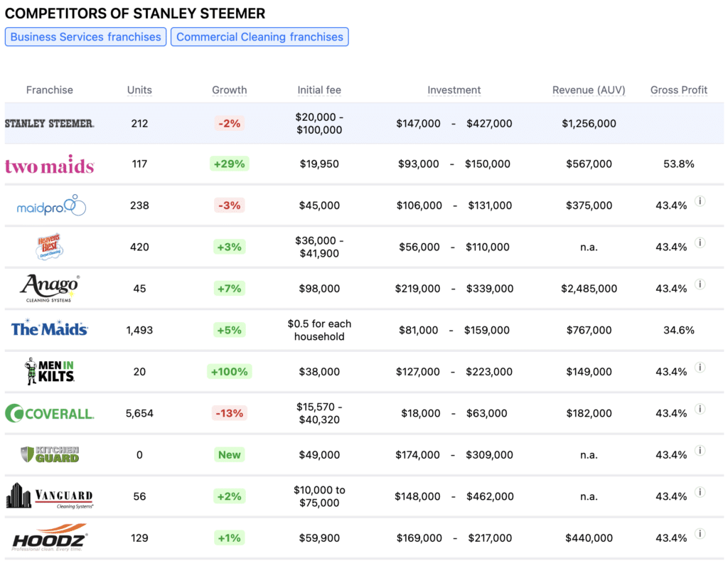
Task: Select the 34.6% gross profit value
Action: pyautogui.click(x=679, y=330)
